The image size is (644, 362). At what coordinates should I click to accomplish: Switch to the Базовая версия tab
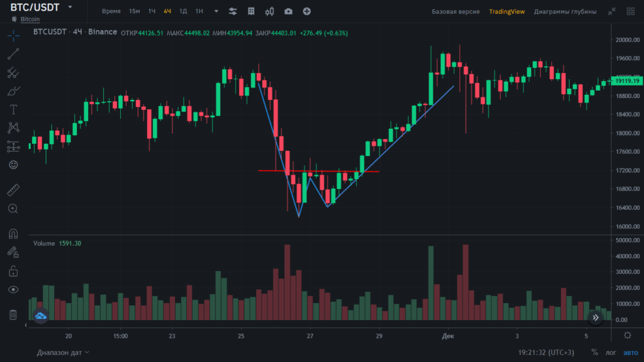click(455, 11)
